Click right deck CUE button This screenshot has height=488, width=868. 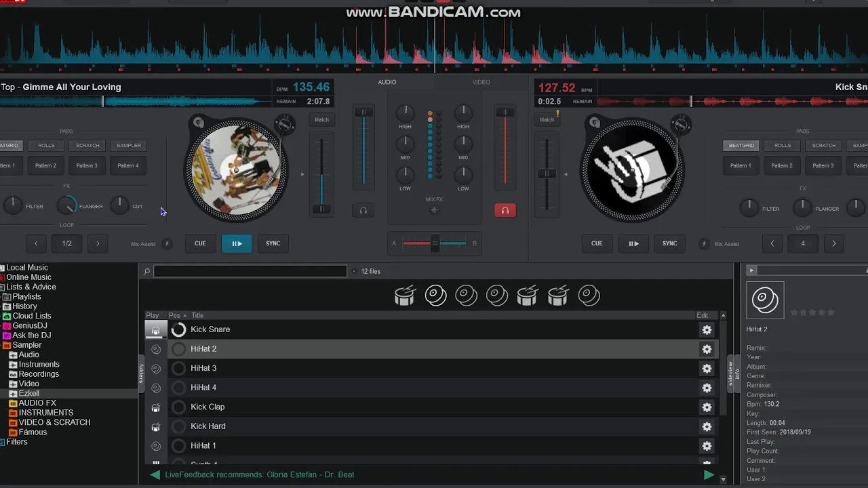pyautogui.click(x=597, y=243)
